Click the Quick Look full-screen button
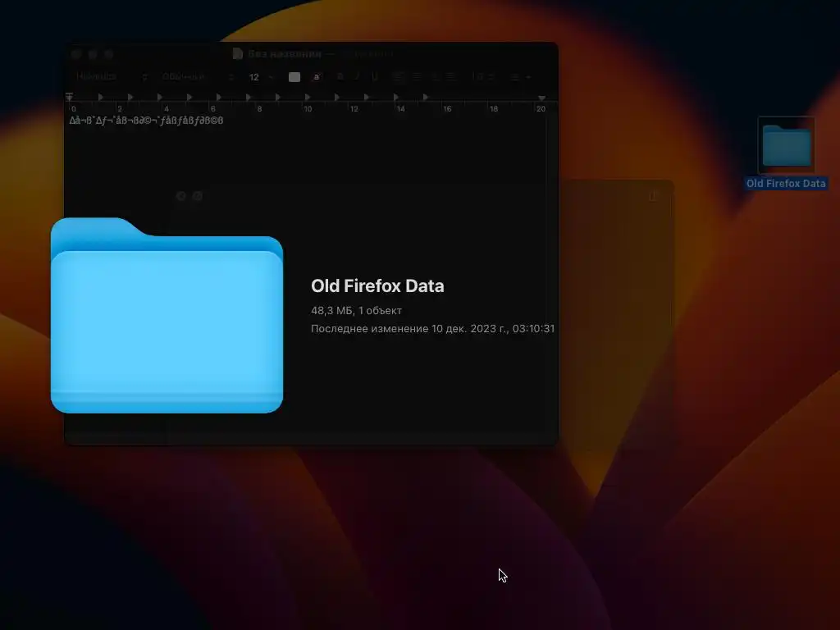The width and height of the screenshot is (840, 630). 198,196
